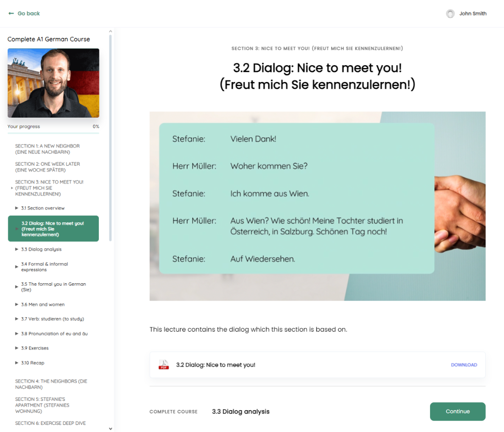Click the Continue button
Viewport: 504px width, 432px height.
tap(458, 411)
